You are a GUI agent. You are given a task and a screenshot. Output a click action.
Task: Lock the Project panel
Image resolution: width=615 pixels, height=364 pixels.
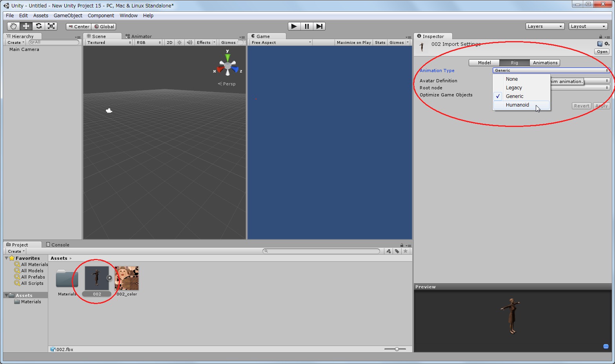(x=402, y=245)
